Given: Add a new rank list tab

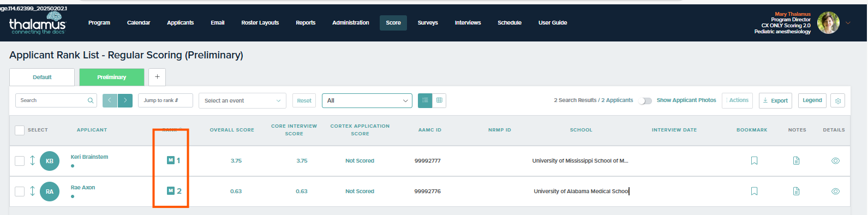Looking at the screenshot, I should (x=157, y=77).
